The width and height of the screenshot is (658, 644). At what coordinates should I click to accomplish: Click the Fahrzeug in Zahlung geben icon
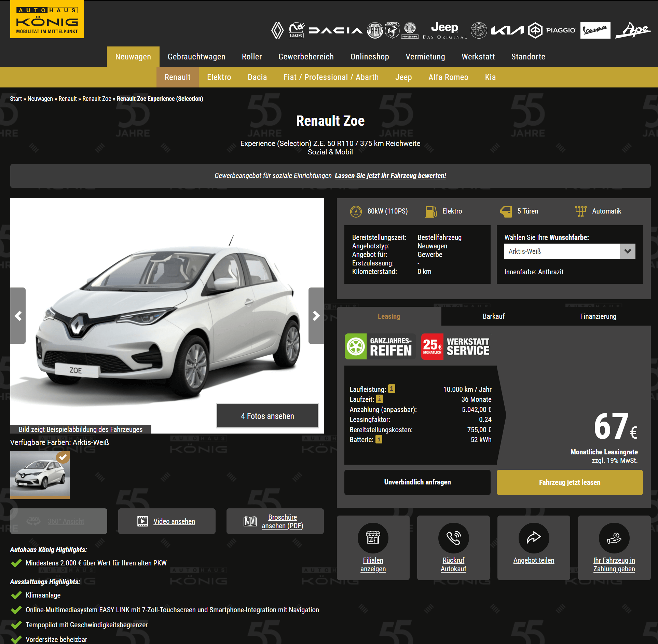614,538
